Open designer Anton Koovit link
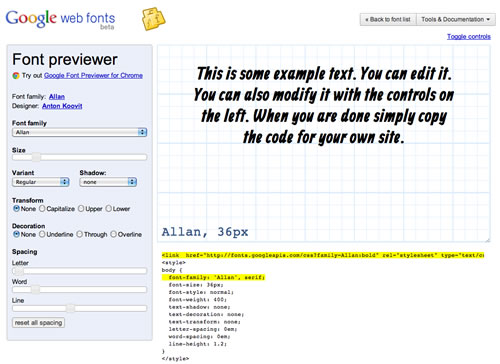 point(62,106)
